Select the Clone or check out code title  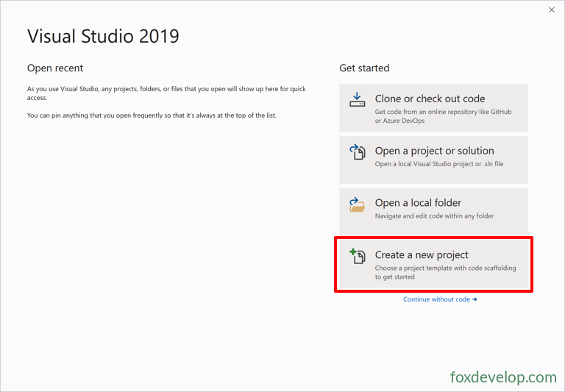click(430, 99)
